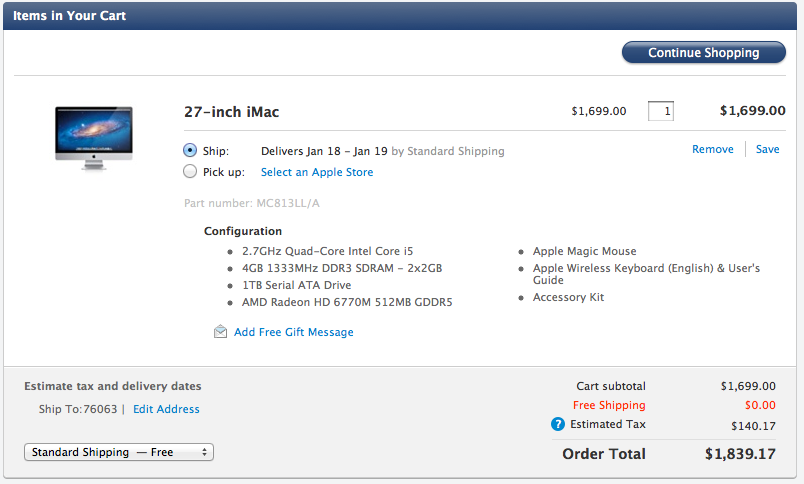Click the AMD Radeon HD 6770M configuration line

[347, 302]
